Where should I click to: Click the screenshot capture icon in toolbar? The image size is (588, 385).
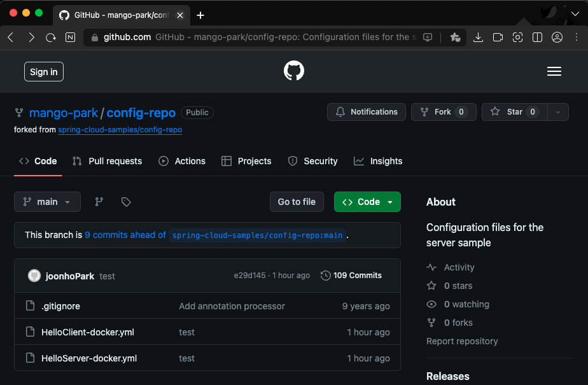click(x=517, y=37)
